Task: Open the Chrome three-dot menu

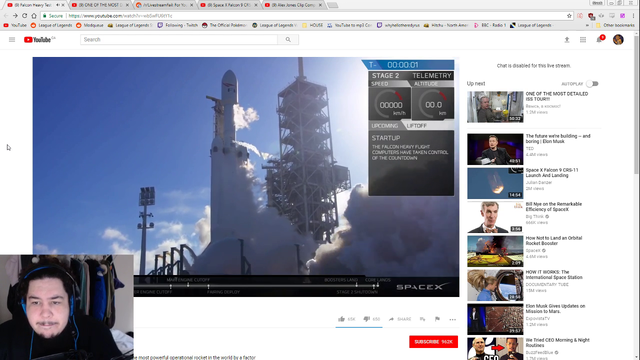Action: tap(633, 16)
